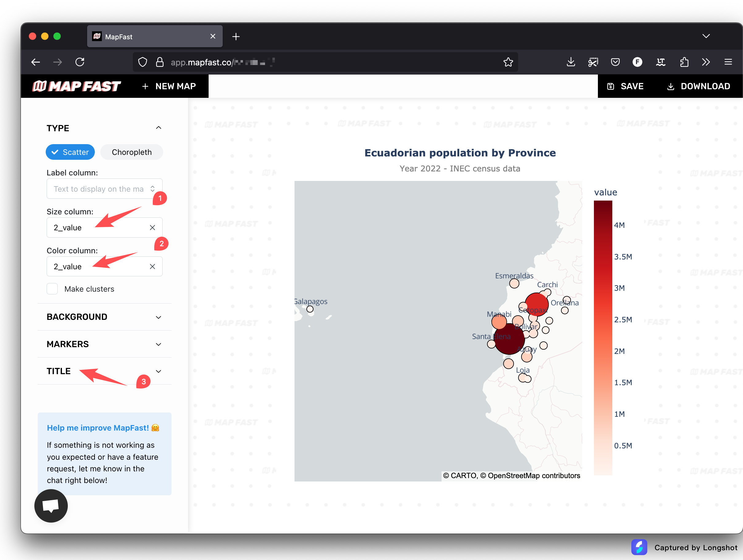Reload the MapFast page
The height and width of the screenshot is (560, 743).
(80, 62)
